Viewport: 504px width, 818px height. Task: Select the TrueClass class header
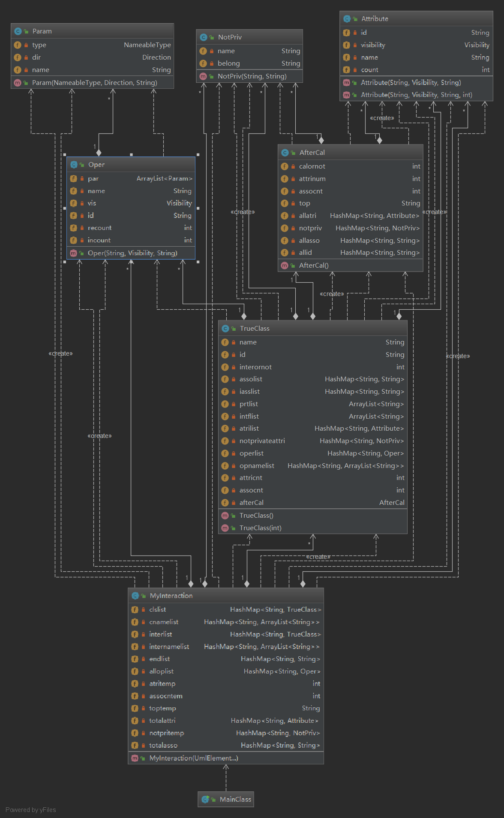tap(255, 329)
